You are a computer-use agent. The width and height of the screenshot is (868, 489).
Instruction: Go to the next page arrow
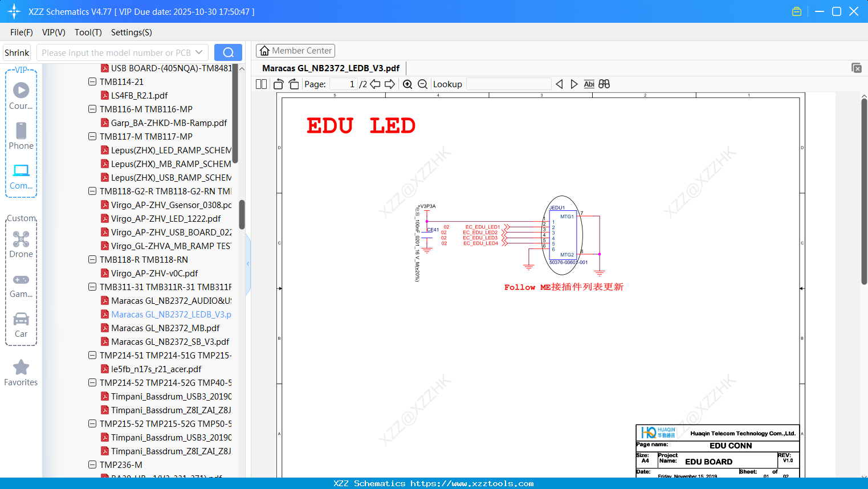pos(390,84)
